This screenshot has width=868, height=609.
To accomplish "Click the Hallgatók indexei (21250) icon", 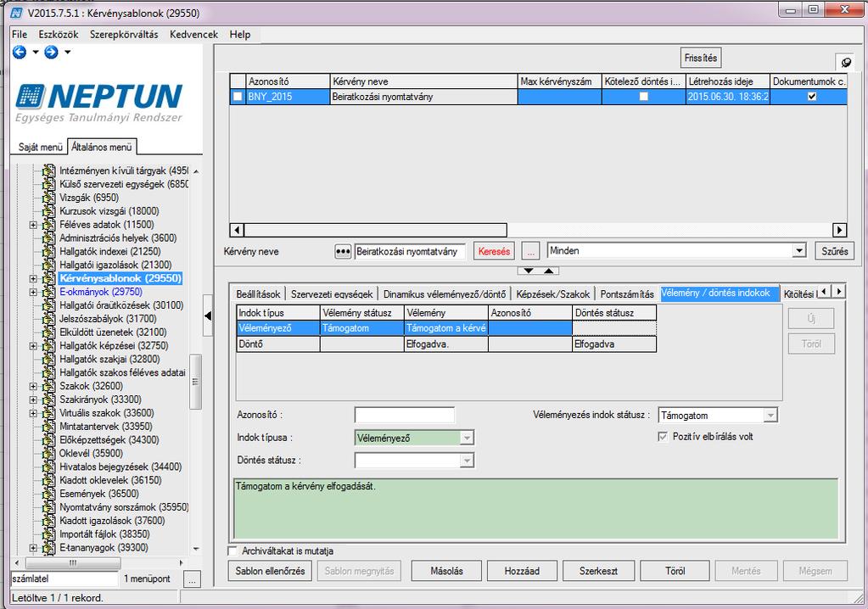I will (49, 251).
